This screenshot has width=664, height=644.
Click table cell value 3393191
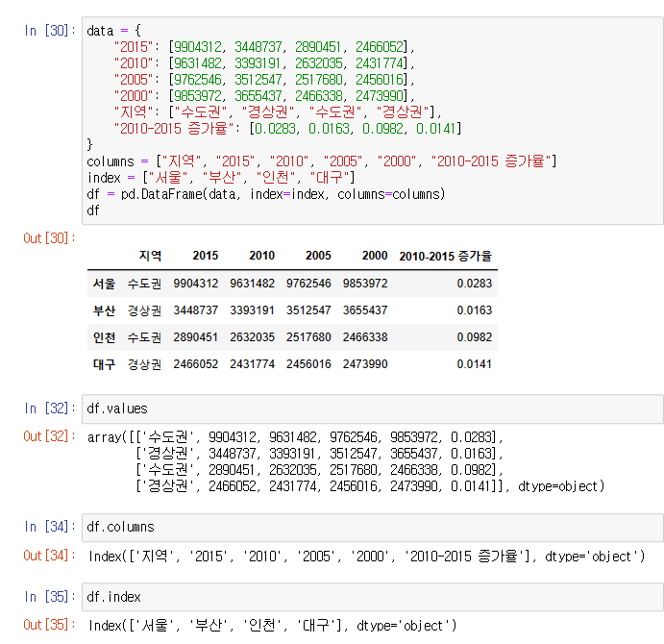[x=252, y=310]
